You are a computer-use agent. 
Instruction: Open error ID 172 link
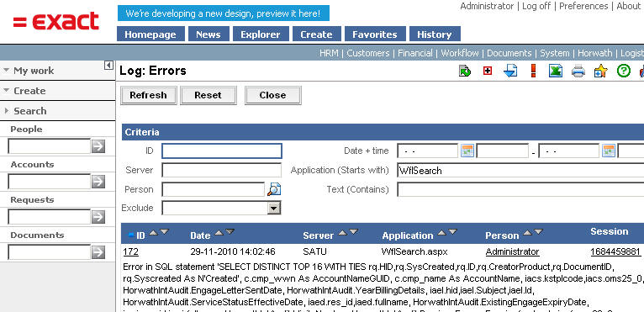(130, 251)
